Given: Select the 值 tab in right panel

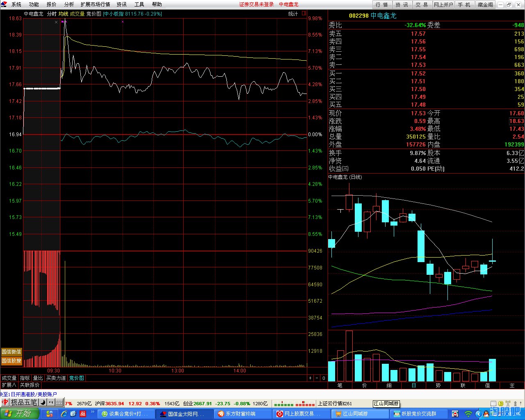Looking at the screenshot, I should [x=488, y=386].
